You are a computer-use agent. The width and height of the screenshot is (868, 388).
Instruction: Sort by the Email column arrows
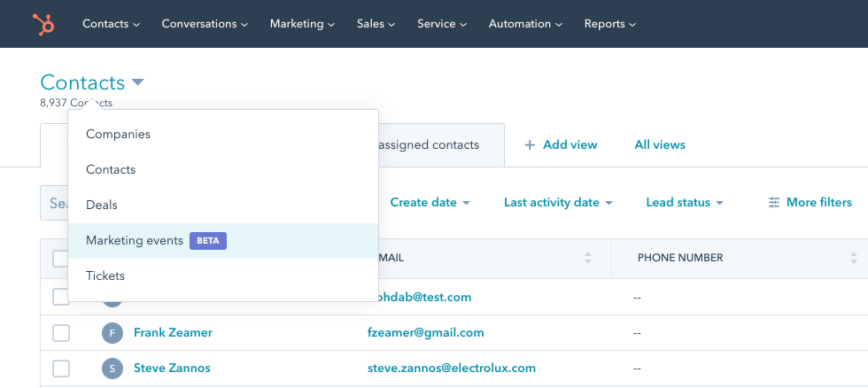[588, 258]
